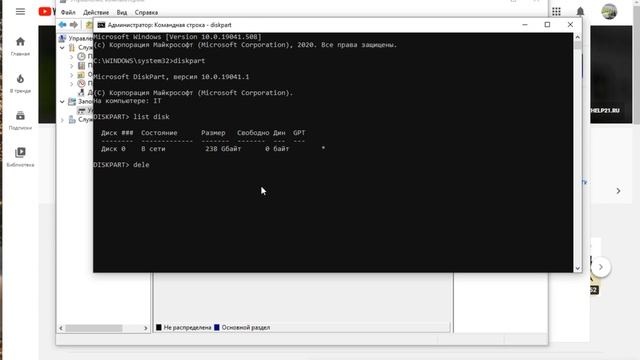Click the '238 Gбайт' size value
This screenshot has height=360, width=640.
(x=223, y=149)
